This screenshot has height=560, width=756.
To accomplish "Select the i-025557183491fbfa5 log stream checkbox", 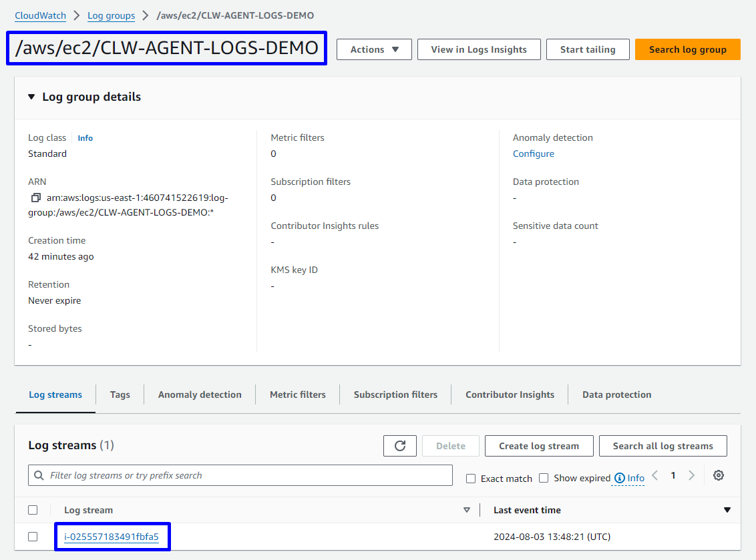I will [x=33, y=537].
